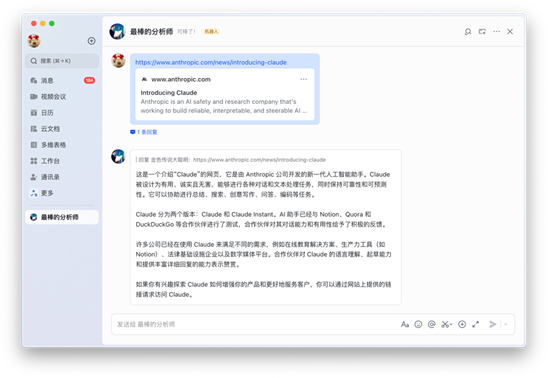Click the summary paragraph starting 这是一个介绍

[x=263, y=184]
